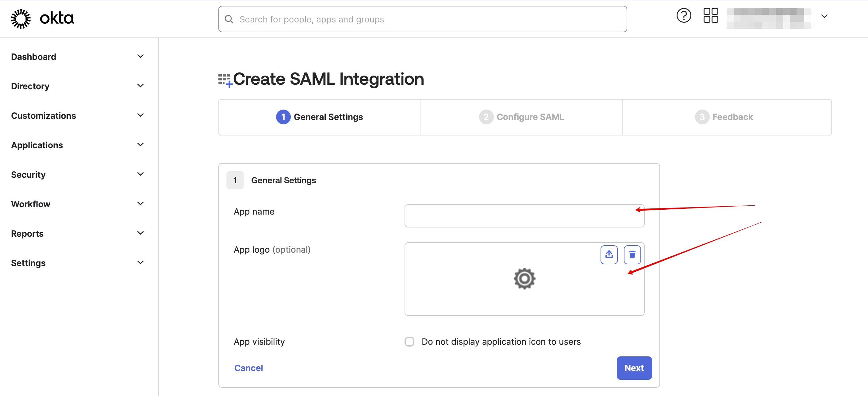Viewport: 868px width, 396px height.
Task: Open the apps grid icon
Action: 710,16
